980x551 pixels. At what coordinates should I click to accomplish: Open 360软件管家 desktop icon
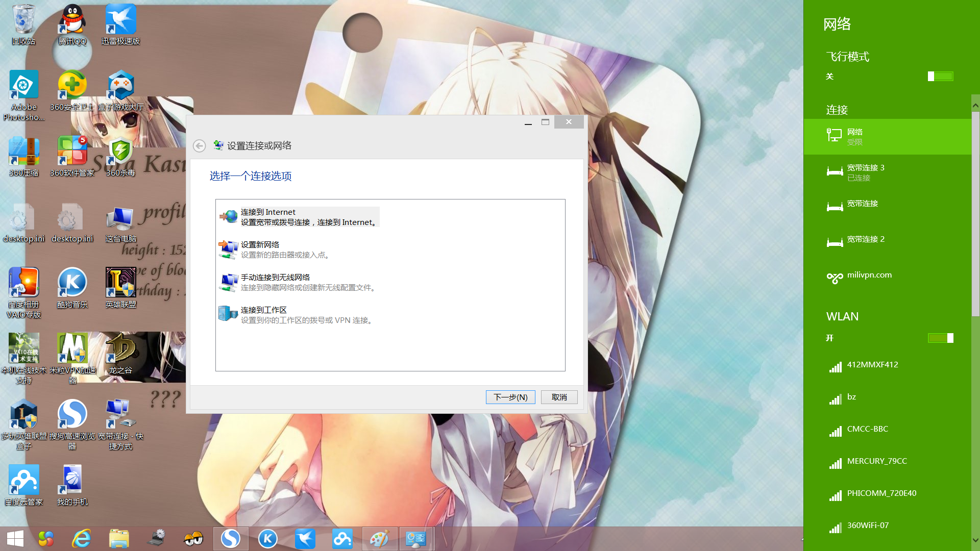(72, 157)
